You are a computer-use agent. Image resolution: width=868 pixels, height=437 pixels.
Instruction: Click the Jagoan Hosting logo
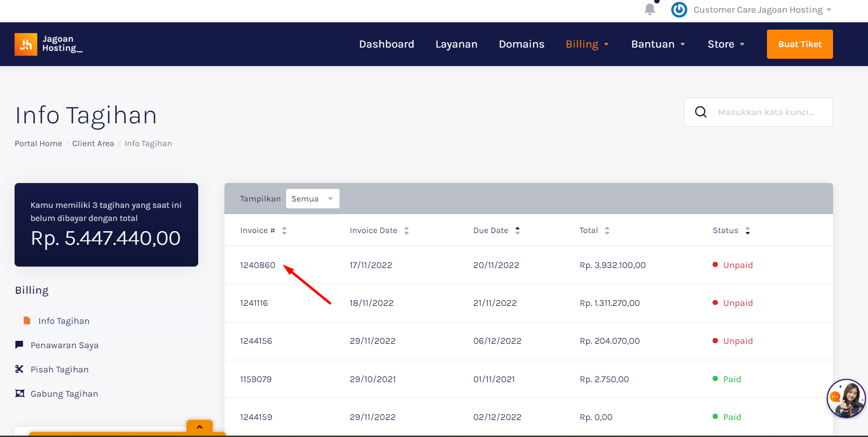49,44
